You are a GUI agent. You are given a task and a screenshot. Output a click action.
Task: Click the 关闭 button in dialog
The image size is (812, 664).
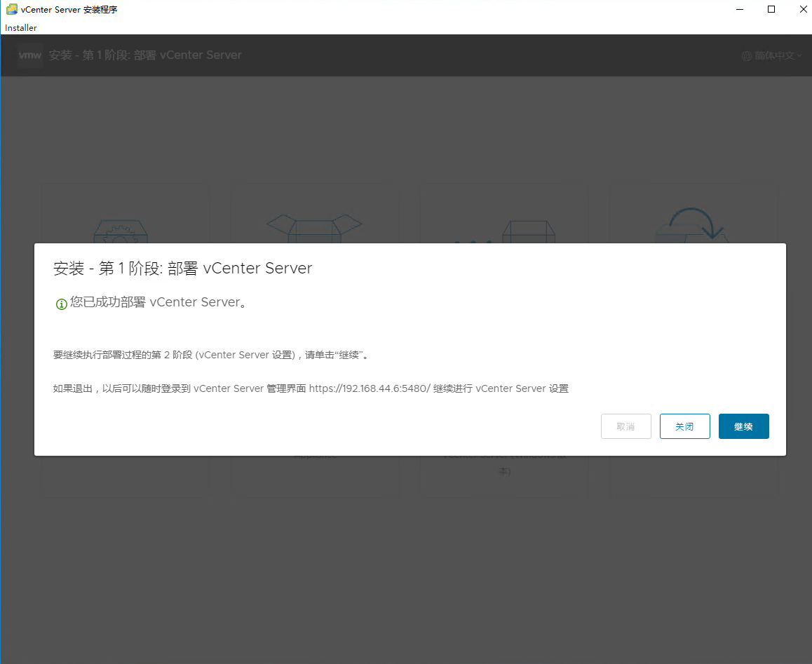click(684, 426)
